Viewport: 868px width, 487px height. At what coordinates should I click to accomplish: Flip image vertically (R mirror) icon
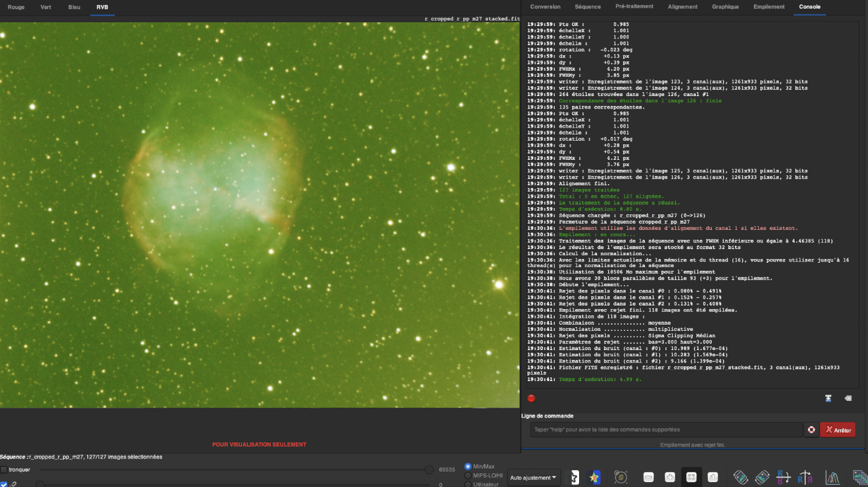[x=784, y=477]
